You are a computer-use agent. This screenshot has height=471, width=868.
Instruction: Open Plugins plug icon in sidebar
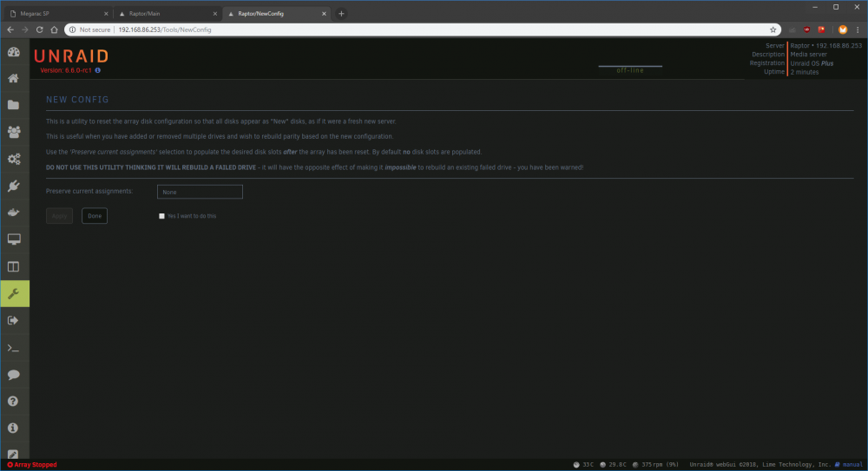(x=14, y=186)
